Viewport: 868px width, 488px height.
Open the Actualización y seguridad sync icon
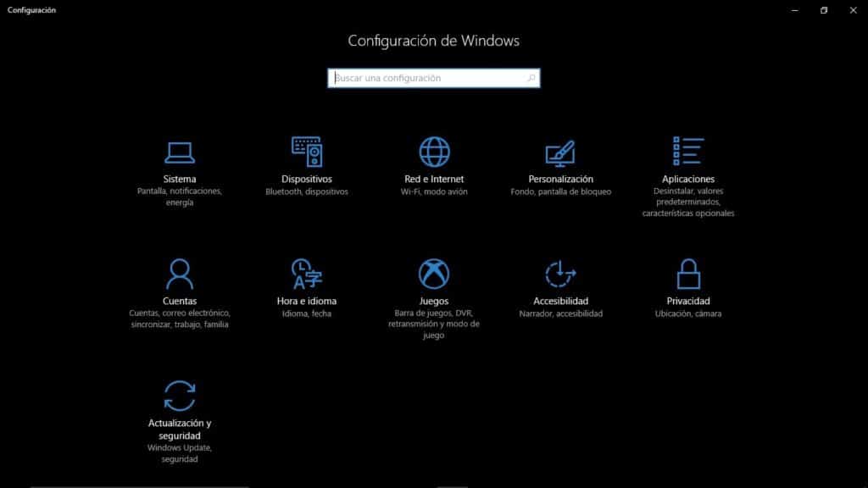[180, 396]
